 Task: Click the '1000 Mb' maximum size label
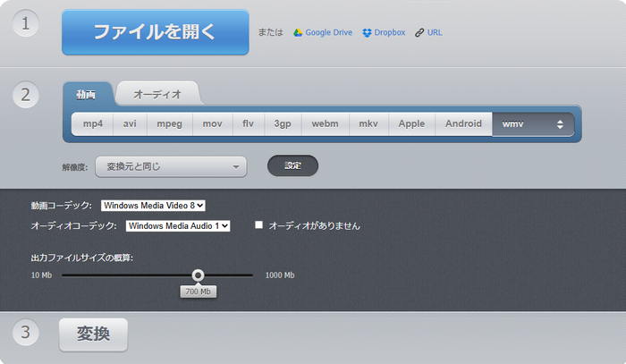click(280, 275)
